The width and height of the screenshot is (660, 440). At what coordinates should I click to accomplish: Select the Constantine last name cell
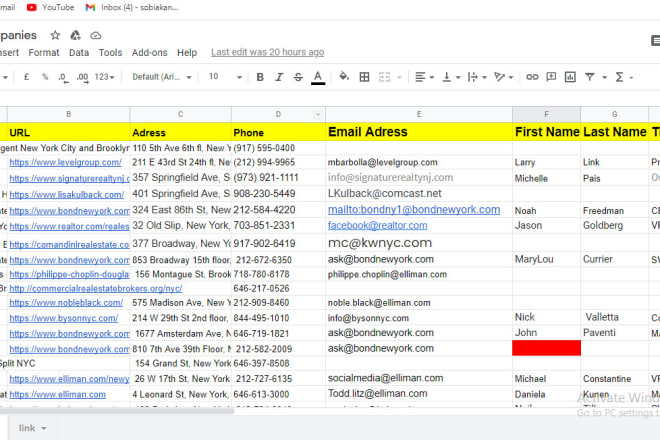(615, 379)
